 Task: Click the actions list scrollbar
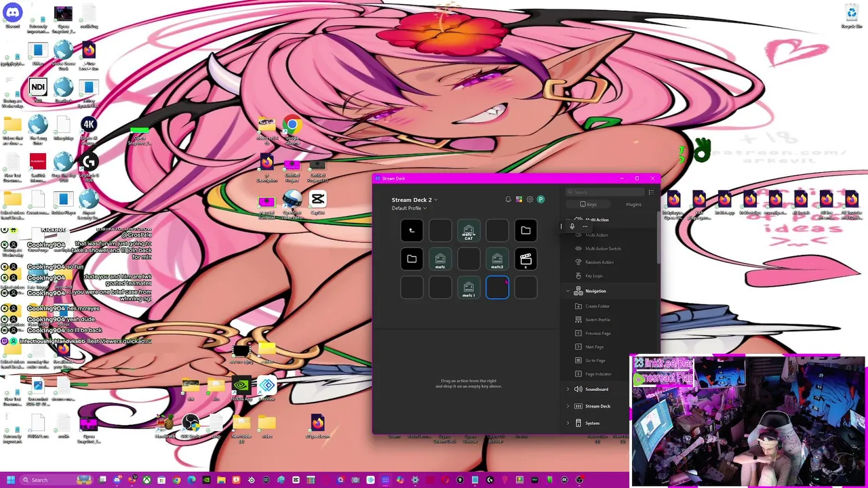(658, 237)
